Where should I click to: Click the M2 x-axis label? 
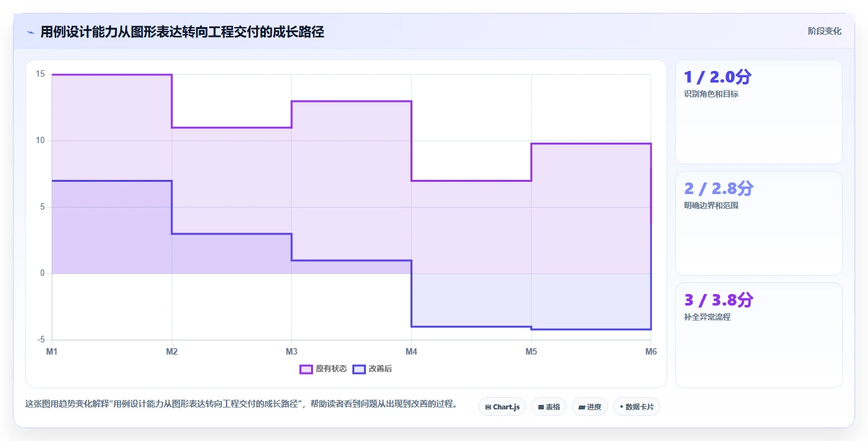(x=172, y=351)
